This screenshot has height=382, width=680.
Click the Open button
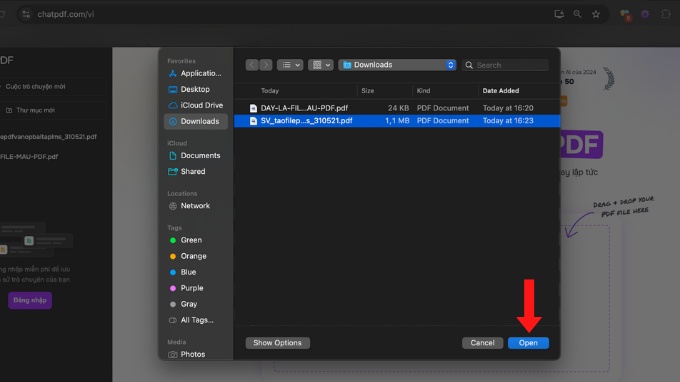[528, 343]
